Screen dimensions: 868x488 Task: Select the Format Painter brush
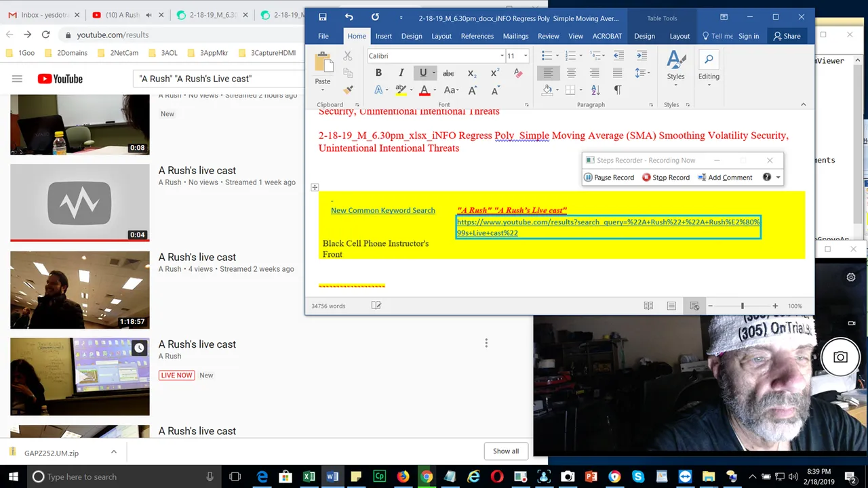(x=348, y=89)
